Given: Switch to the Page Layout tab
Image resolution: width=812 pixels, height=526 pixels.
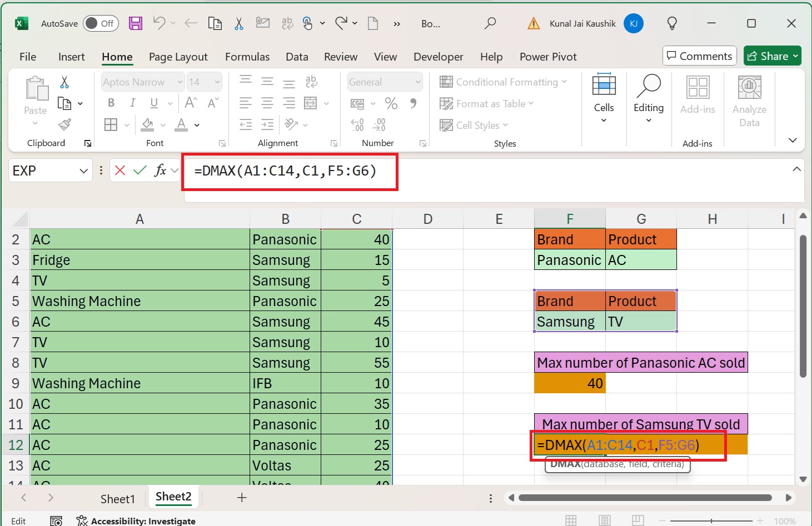Looking at the screenshot, I should (178, 57).
